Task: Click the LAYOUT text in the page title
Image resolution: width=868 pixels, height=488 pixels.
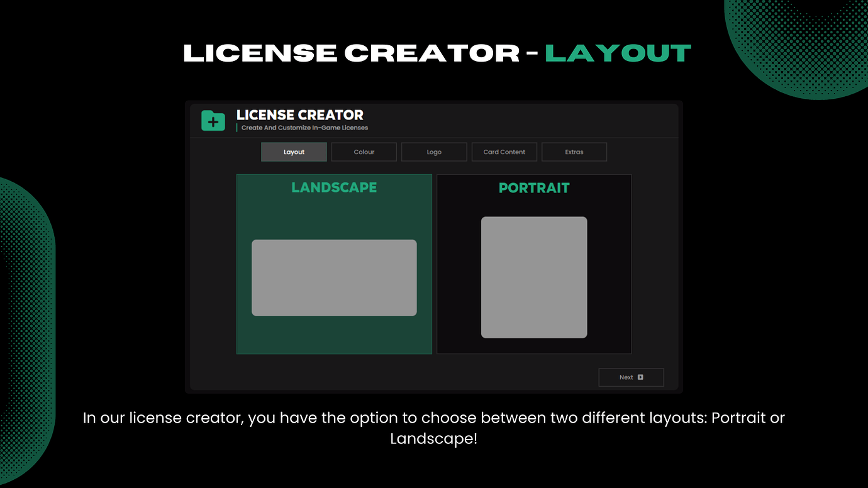Action: [x=617, y=53]
